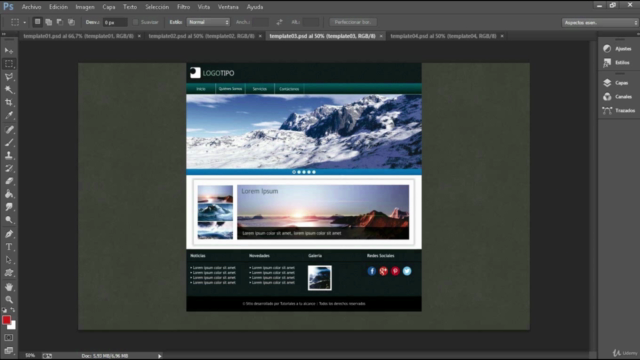Open the Imagen menu
640x360 pixels.
click(85, 7)
